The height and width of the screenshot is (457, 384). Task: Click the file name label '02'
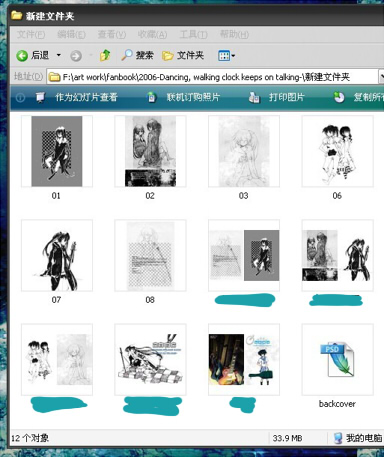click(150, 196)
